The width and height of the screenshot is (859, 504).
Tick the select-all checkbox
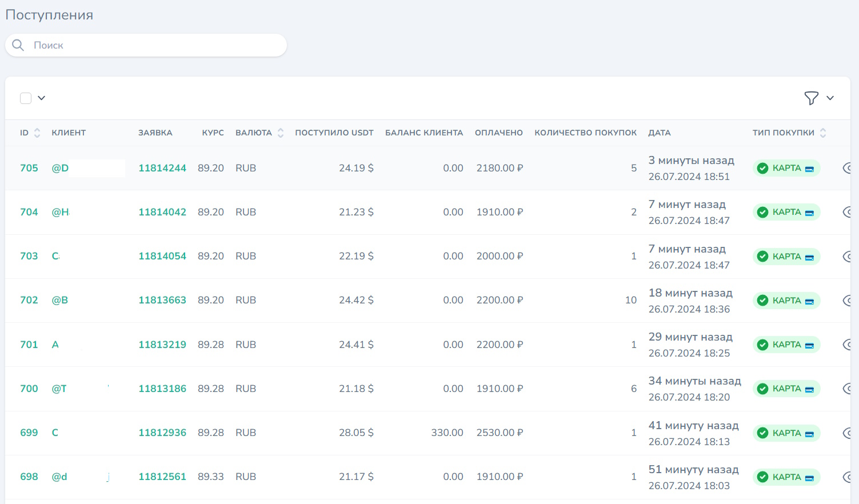[x=26, y=98]
